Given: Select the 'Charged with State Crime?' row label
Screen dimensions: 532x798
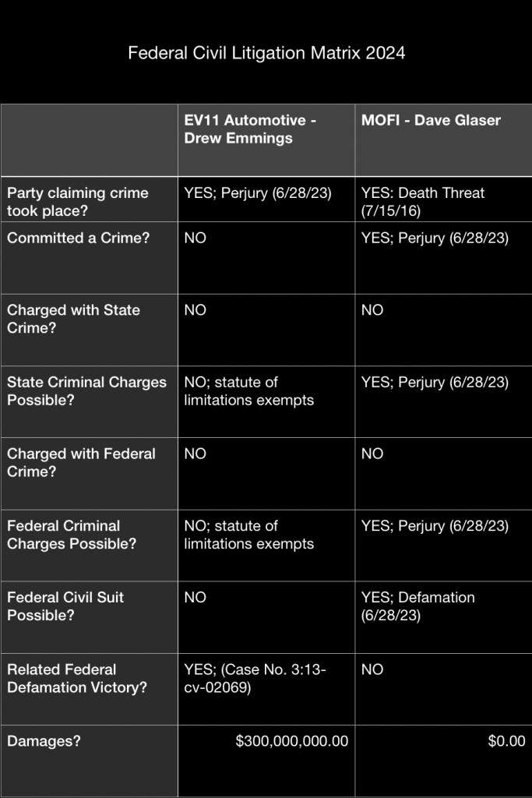Looking at the screenshot, I should (74, 319).
